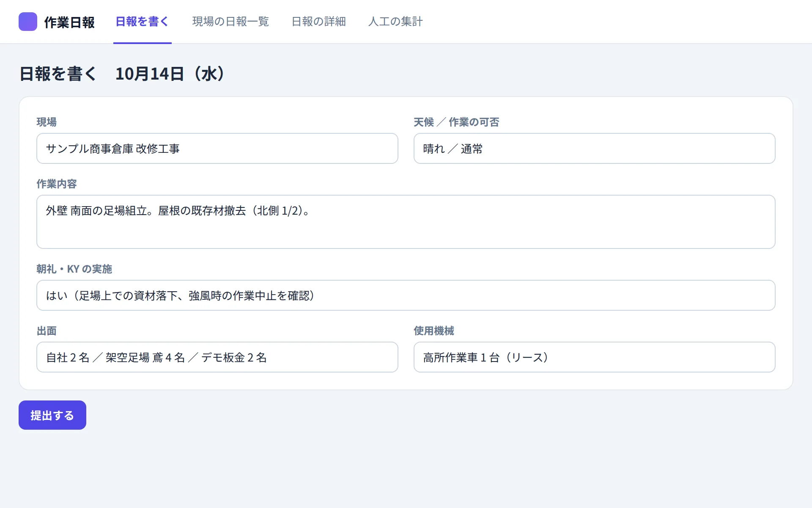This screenshot has height=508, width=812.
Task: Submit the report with 提出する
Action: (x=52, y=415)
